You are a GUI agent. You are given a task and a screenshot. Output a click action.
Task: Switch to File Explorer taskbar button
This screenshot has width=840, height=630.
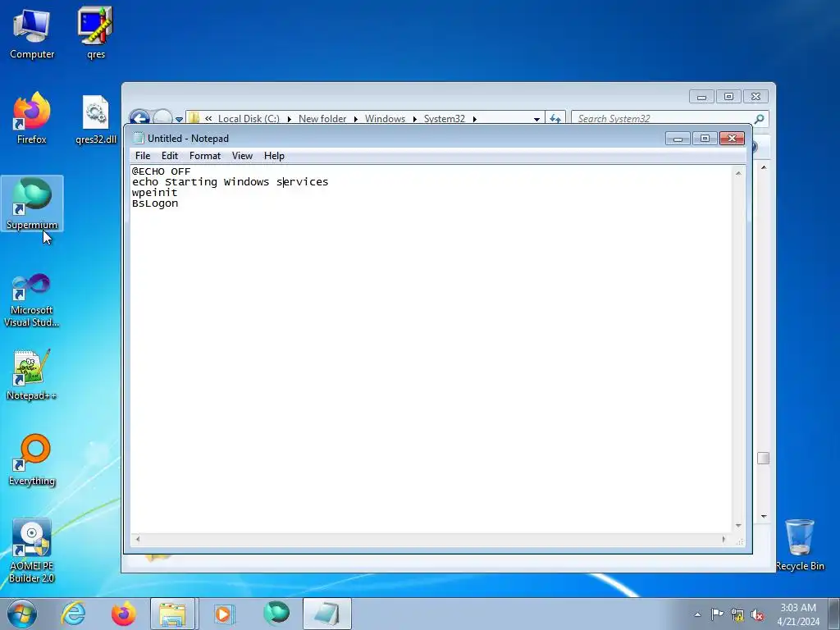click(173, 614)
